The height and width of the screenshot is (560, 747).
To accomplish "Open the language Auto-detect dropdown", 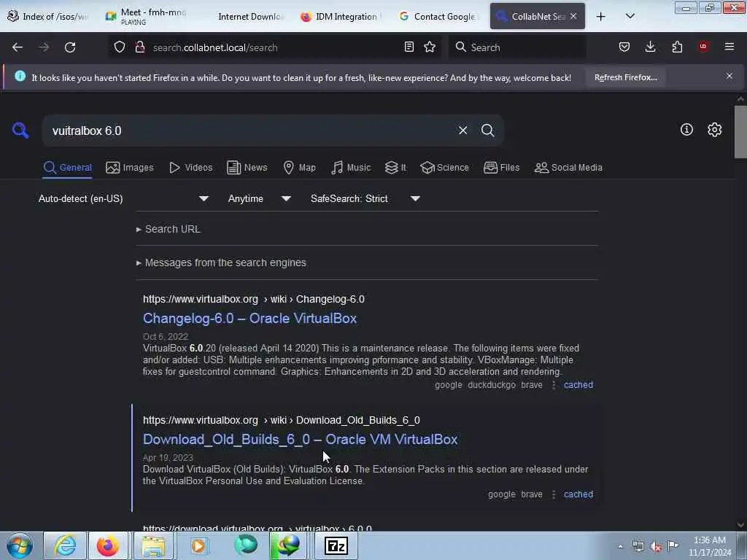I will point(123,198).
